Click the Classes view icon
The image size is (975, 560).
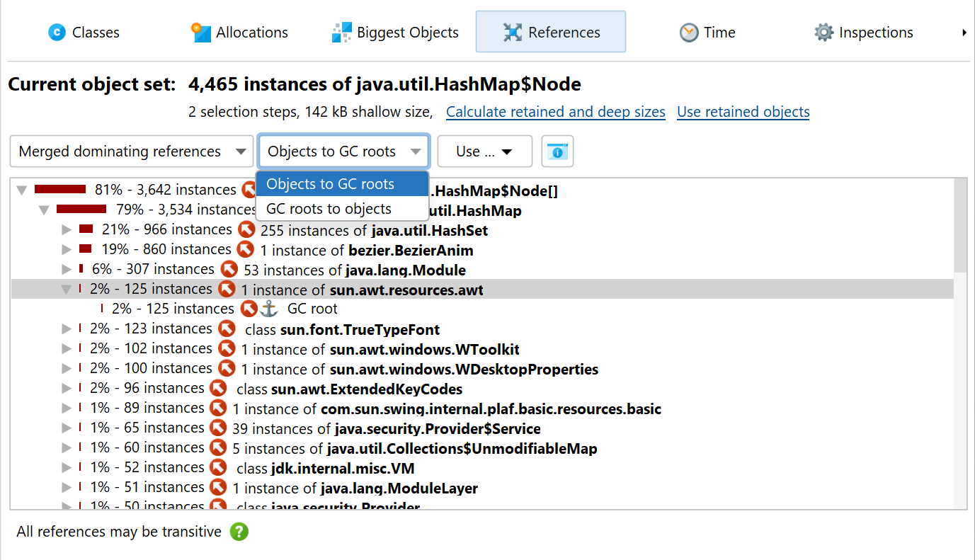pos(57,33)
